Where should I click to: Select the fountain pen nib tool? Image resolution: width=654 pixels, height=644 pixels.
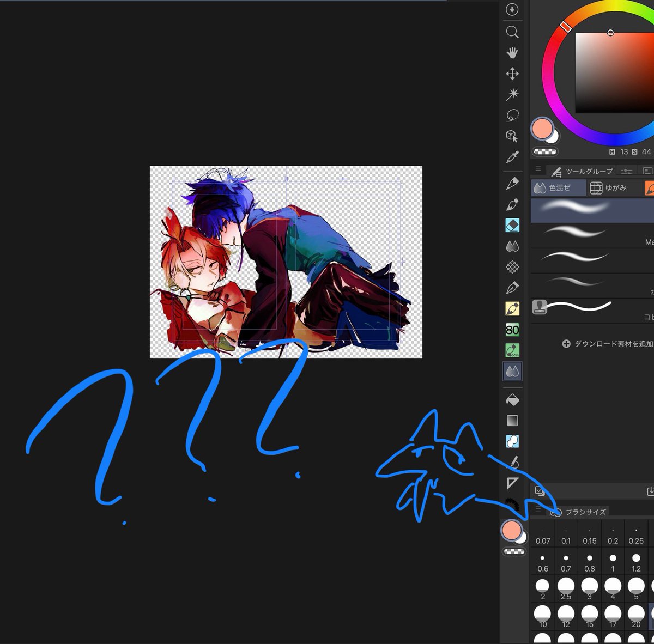[512, 288]
